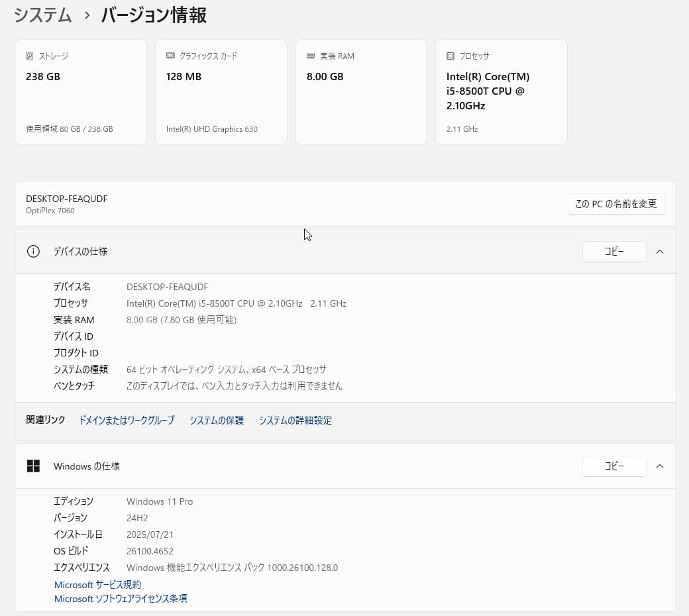Copy device specs with the コピー button
The height and width of the screenshot is (616, 689).
point(613,252)
